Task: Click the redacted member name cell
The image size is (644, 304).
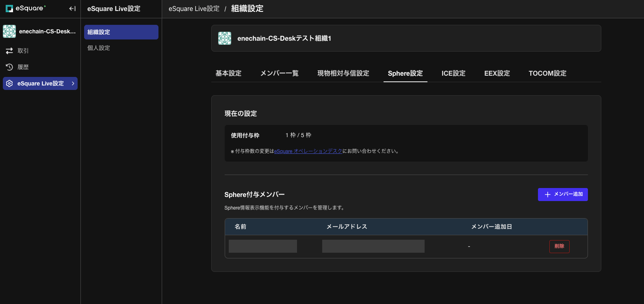Action: pos(263,246)
